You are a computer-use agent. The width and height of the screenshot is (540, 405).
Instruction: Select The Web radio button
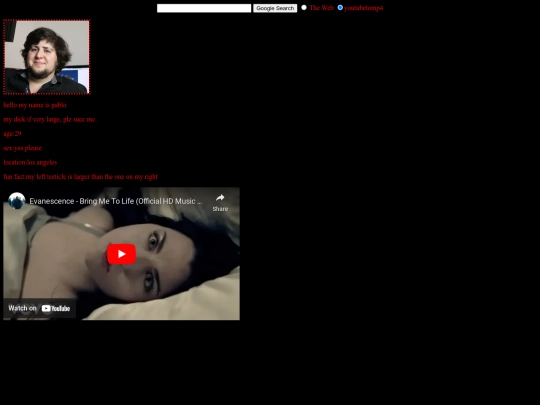(304, 7)
